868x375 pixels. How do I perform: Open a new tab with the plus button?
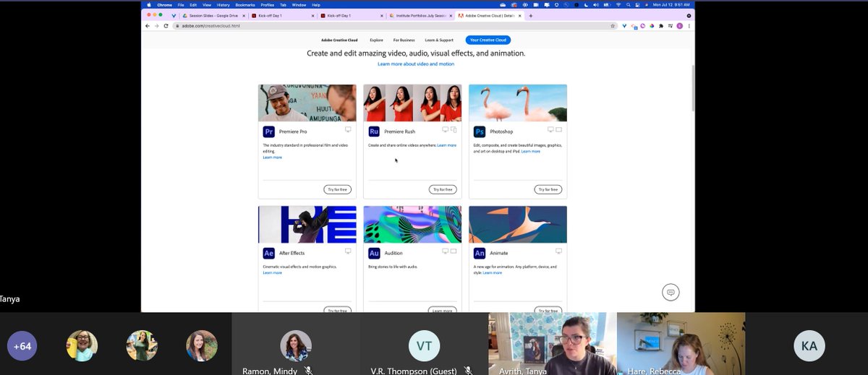click(x=531, y=15)
